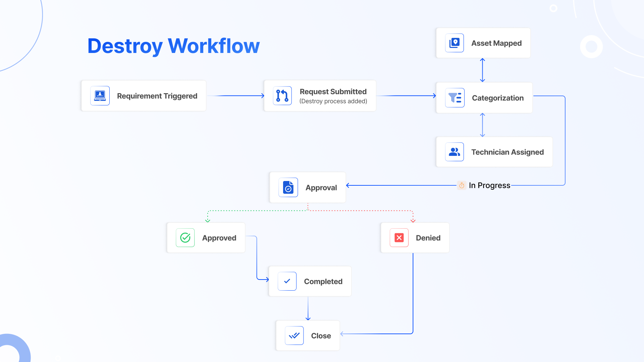Click the red X icon in Denied
This screenshot has width=644, height=362.
point(399,238)
